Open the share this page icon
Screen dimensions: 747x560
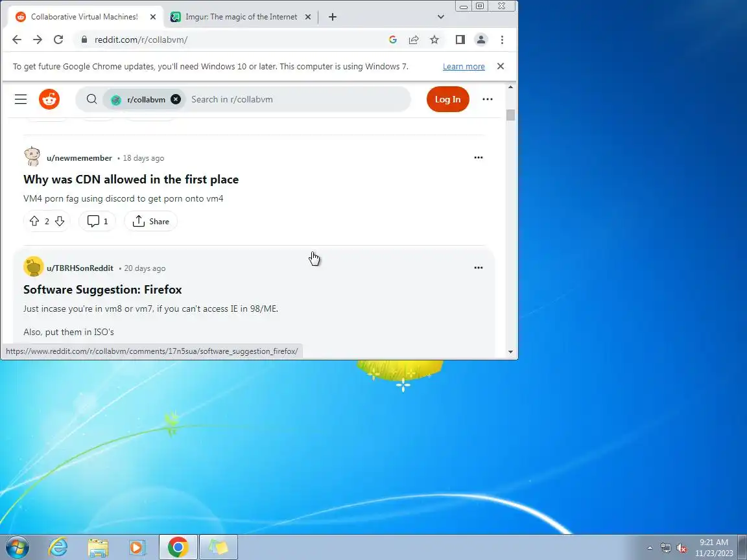pyautogui.click(x=414, y=40)
